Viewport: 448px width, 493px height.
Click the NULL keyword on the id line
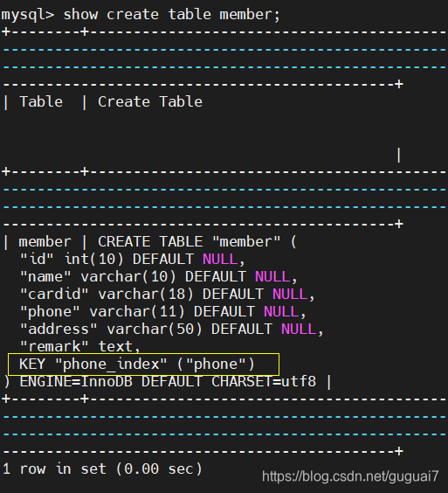tap(220, 260)
